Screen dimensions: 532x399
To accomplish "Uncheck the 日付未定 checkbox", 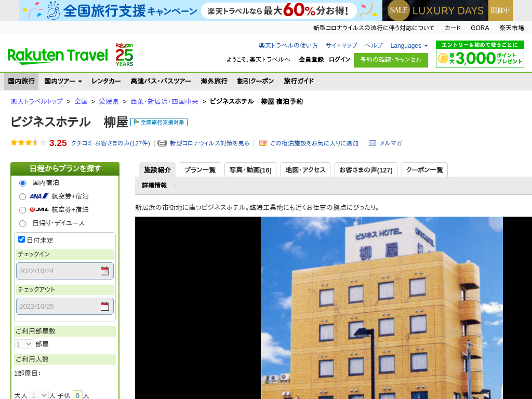I will (x=21, y=240).
